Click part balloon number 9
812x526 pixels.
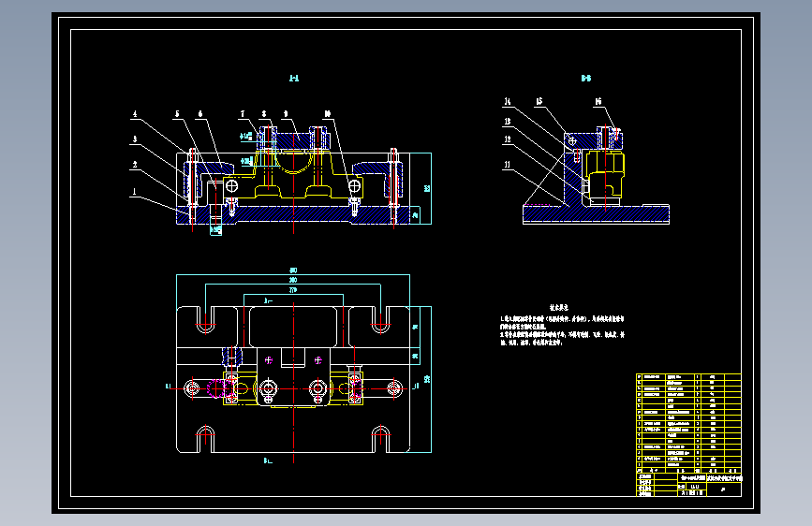[x=286, y=114]
